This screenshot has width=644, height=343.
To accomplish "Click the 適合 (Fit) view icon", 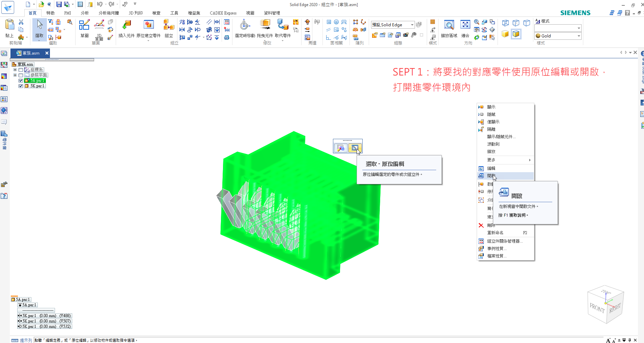I will click(465, 25).
